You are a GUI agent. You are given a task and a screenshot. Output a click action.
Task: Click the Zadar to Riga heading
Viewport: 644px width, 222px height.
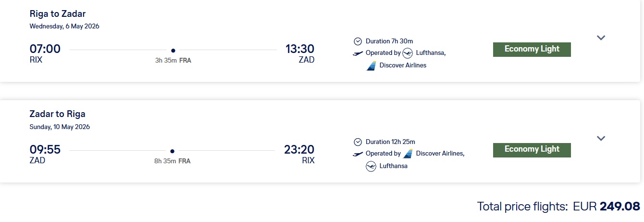(58, 114)
